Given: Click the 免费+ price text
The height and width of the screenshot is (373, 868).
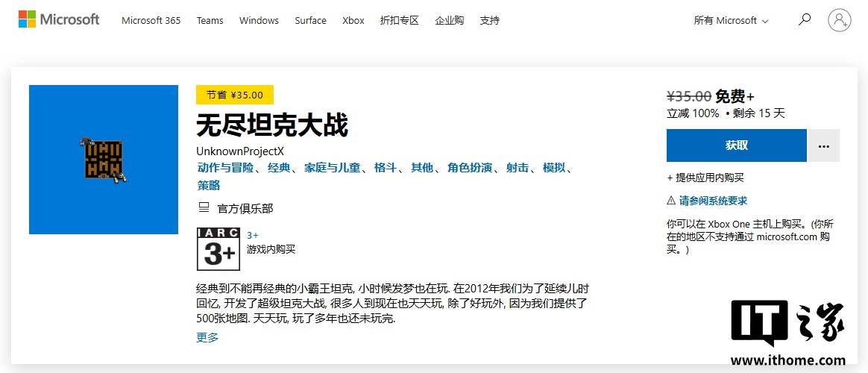Looking at the screenshot, I should [x=735, y=96].
